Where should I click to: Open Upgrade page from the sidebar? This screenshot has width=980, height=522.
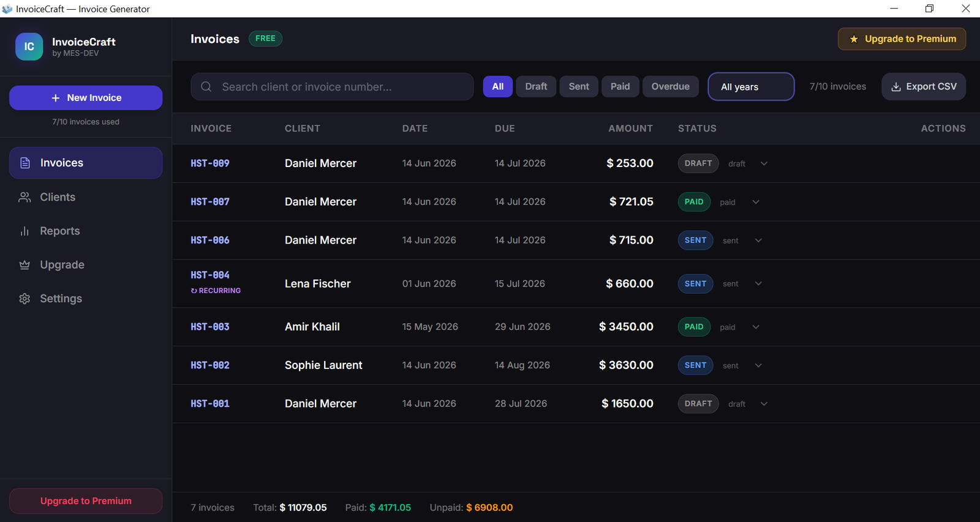pos(86,264)
